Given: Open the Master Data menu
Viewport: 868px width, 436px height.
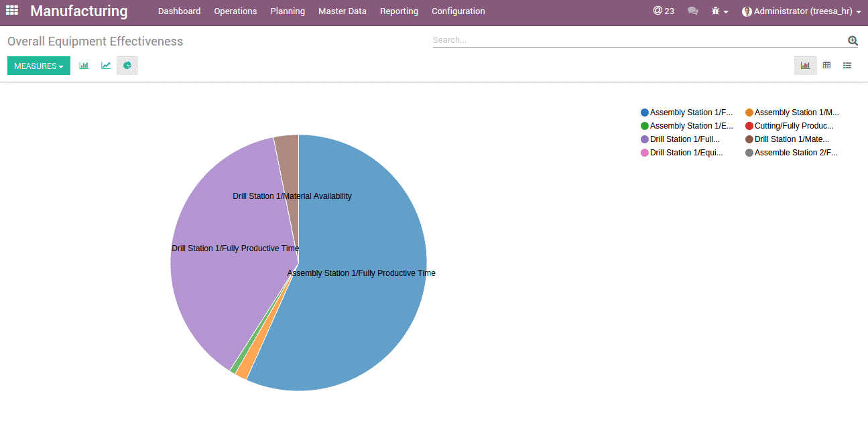Looking at the screenshot, I should pyautogui.click(x=343, y=11).
